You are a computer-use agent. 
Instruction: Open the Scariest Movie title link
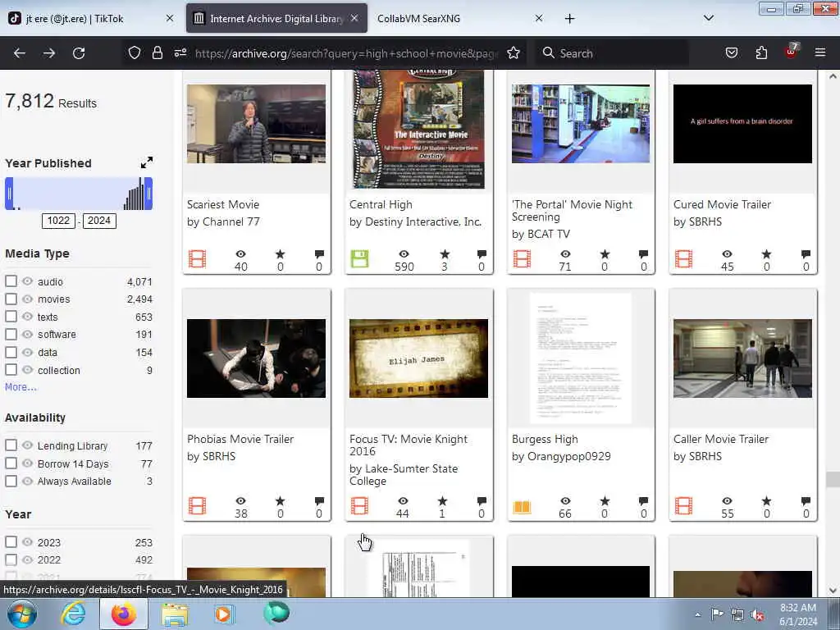pyautogui.click(x=223, y=204)
